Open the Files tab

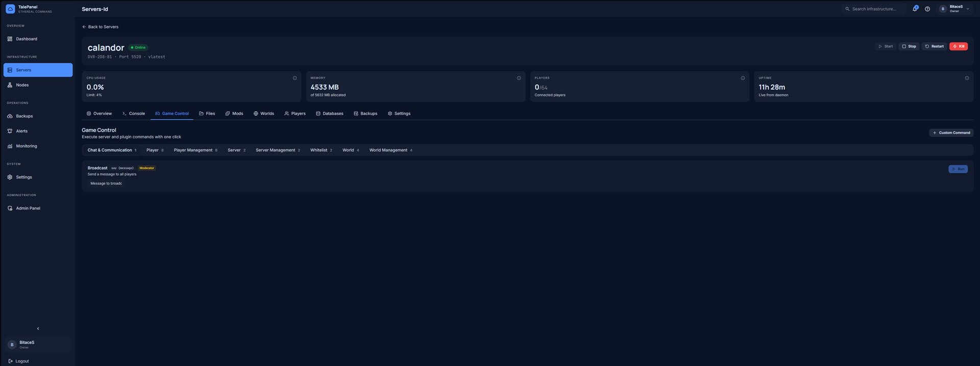pos(207,114)
